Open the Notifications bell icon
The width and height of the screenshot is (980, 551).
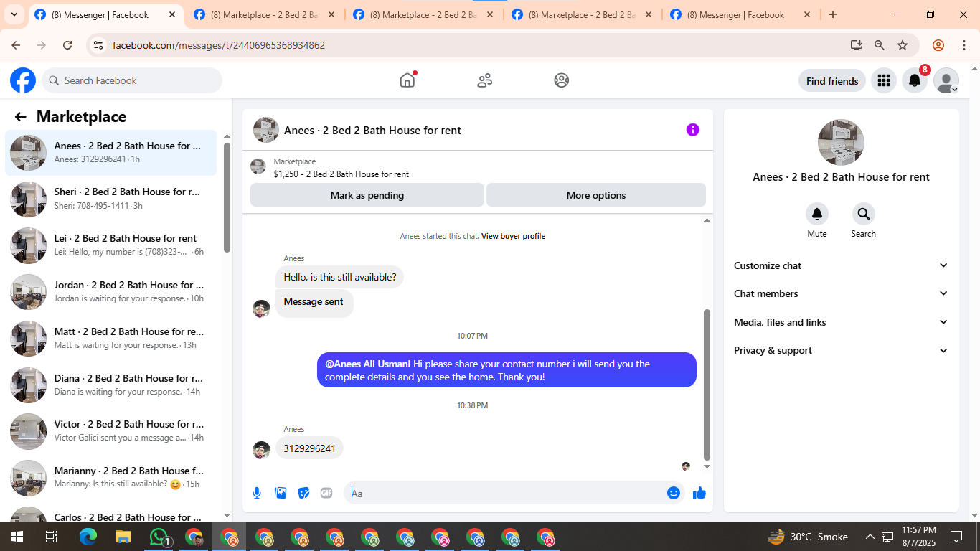[x=915, y=80]
